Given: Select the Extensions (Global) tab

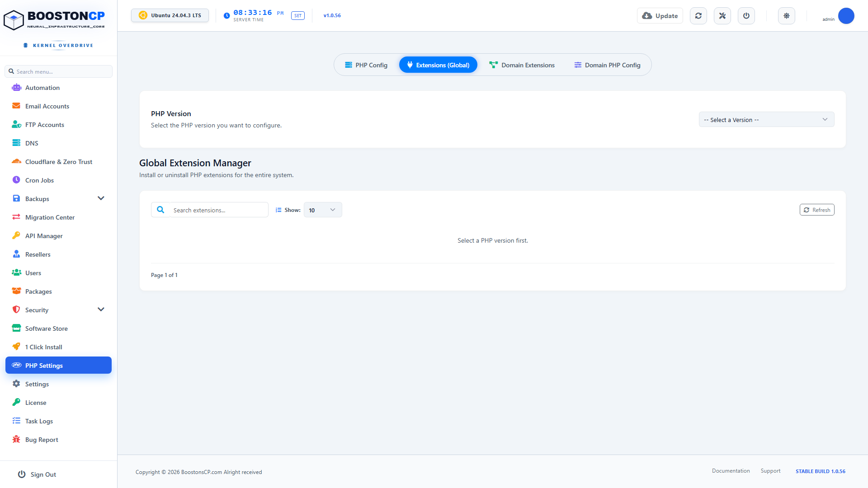Looking at the screenshot, I should [x=438, y=65].
